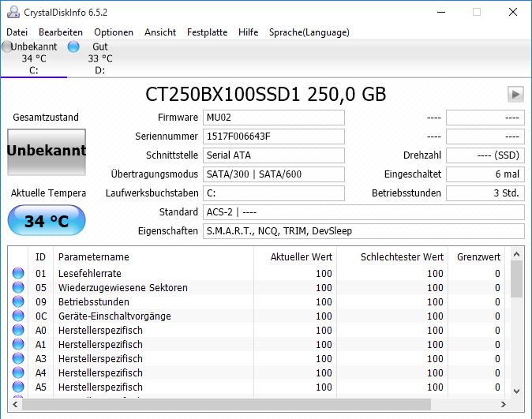Click the Schlechtester Wert column header
The image size is (532, 419).
[x=392, y=256]
